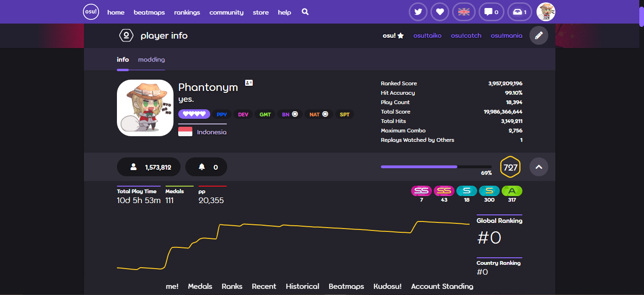
Task: Open the notifications inbox icon
Action: point(520,12)
